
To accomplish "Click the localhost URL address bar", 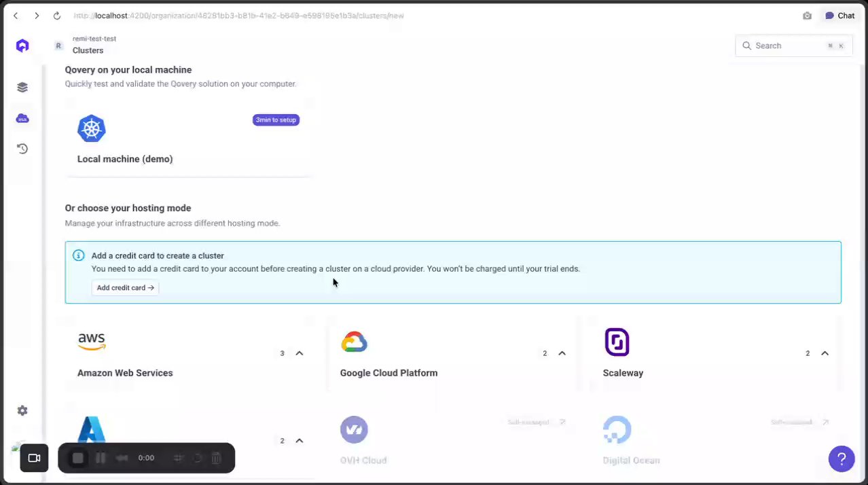I will [x=238, y=16].
